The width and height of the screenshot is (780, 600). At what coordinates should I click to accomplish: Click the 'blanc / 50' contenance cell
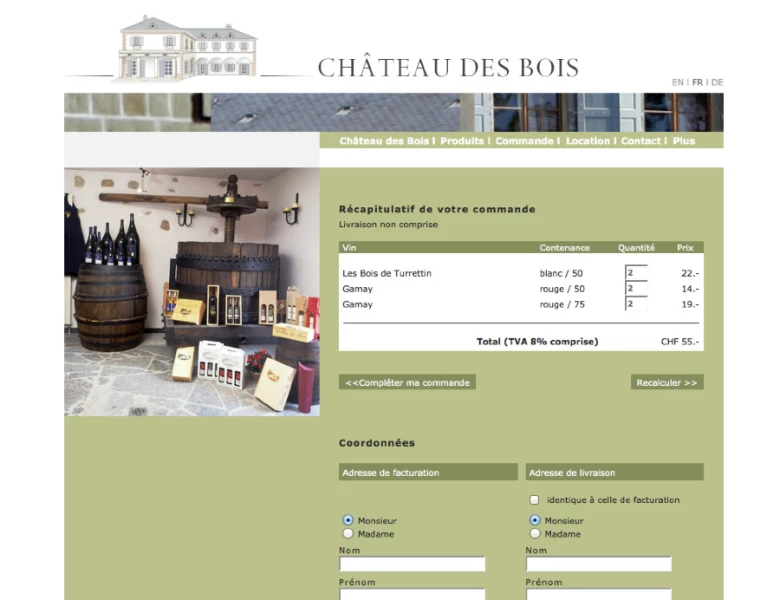coord(561,273)
